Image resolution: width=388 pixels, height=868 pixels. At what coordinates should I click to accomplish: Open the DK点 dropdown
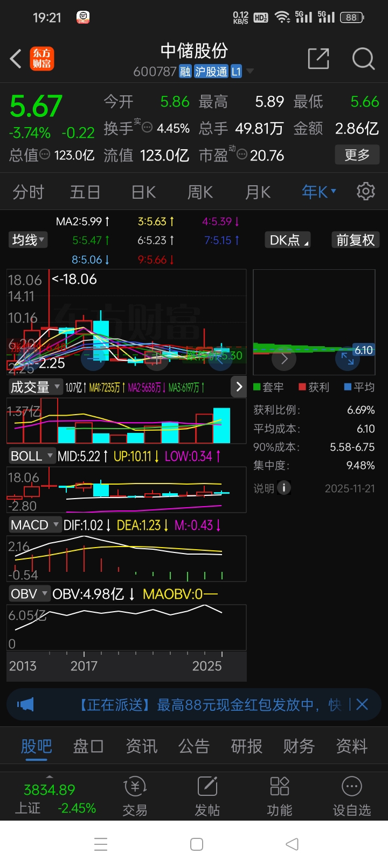[x=289, y=240]
